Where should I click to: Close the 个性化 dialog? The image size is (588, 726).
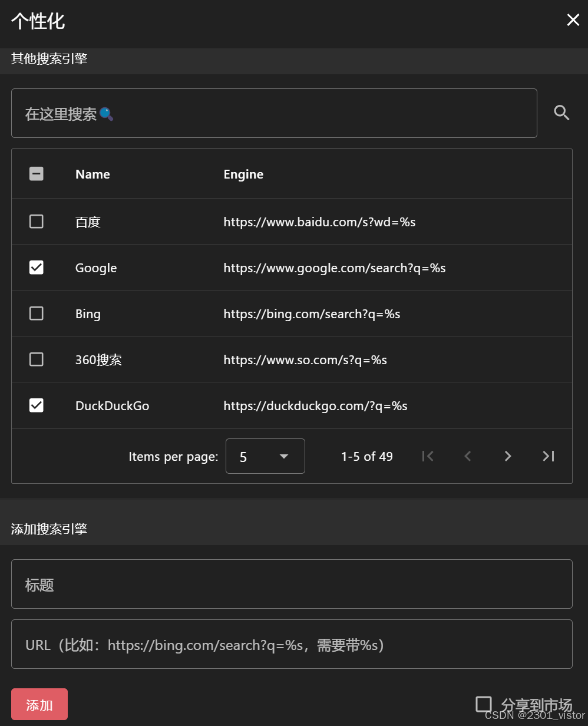point(573,21)
